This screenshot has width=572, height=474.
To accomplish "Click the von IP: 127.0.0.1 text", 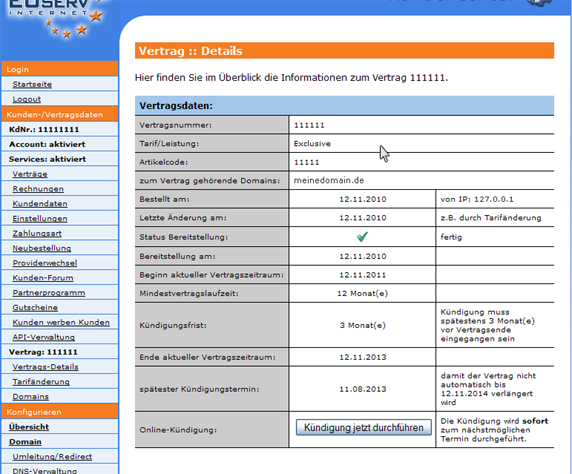I will [x=477, y=199].
